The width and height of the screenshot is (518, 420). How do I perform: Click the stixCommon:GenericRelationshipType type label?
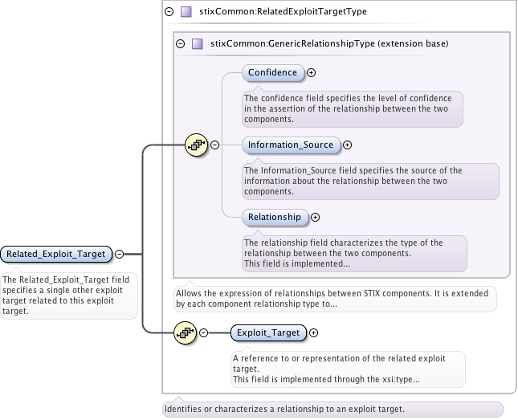[329, 43]
